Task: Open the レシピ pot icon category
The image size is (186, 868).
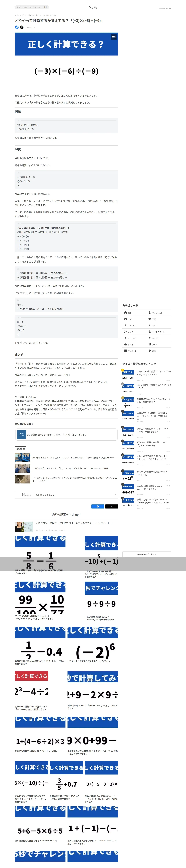Action: coord(126,344)
